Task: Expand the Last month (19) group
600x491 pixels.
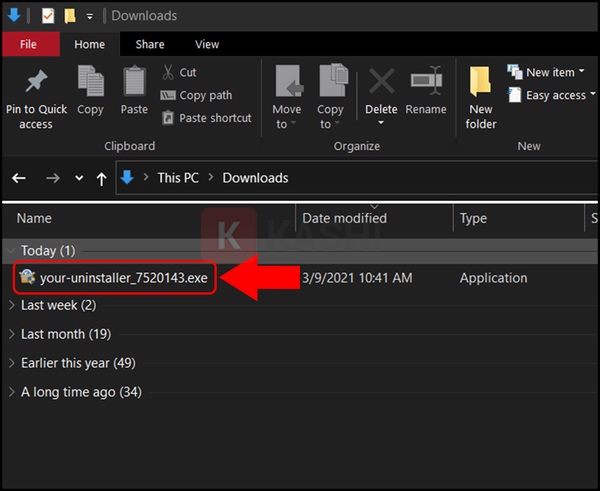Action: [x=11, y=334]
